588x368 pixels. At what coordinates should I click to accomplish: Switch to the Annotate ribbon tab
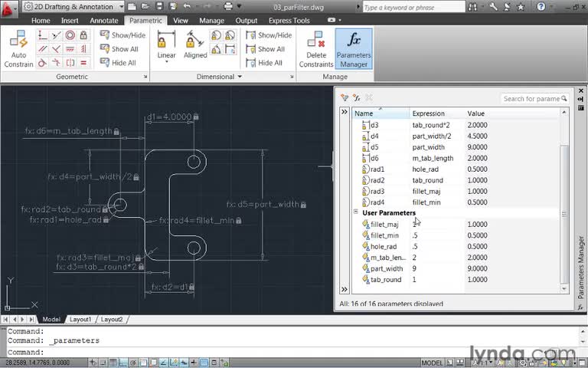tap(105, 21)
